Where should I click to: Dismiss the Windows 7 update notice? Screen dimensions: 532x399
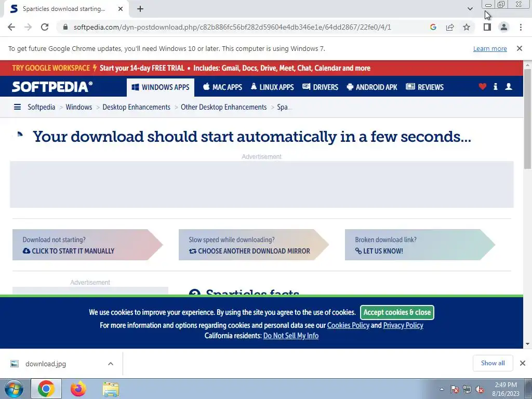point(520,48)
